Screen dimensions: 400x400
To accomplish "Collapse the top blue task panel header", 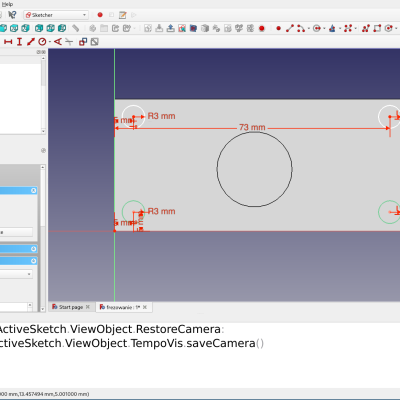I will pos(33,190).
